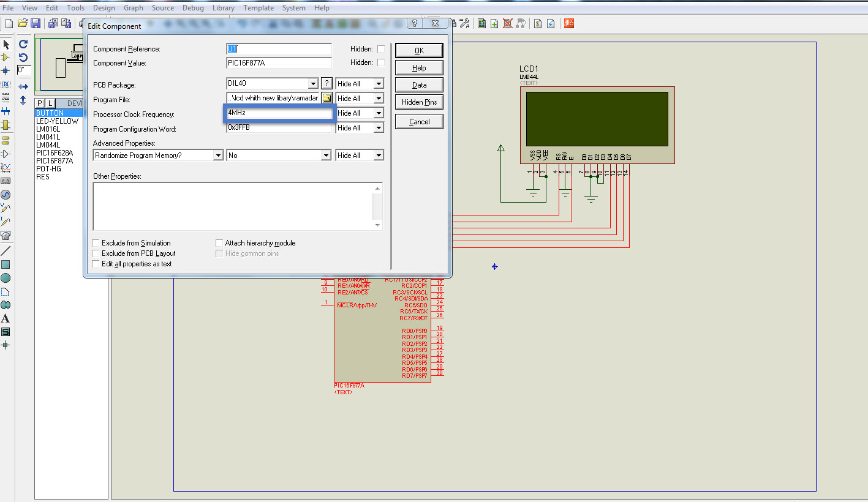The height and width of the screenshot is (502, 868).
Task: Select the Terminals Mode tool
Action: (6, 140)
